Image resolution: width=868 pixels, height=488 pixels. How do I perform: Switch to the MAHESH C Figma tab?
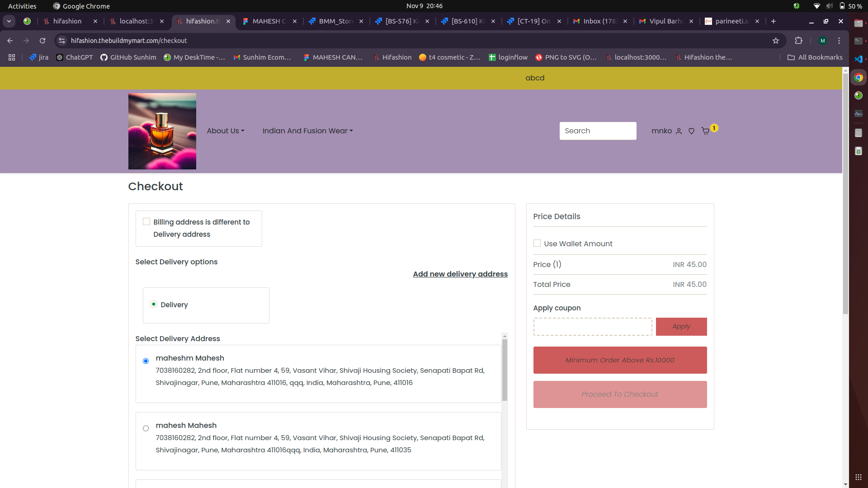click(269, 21)
